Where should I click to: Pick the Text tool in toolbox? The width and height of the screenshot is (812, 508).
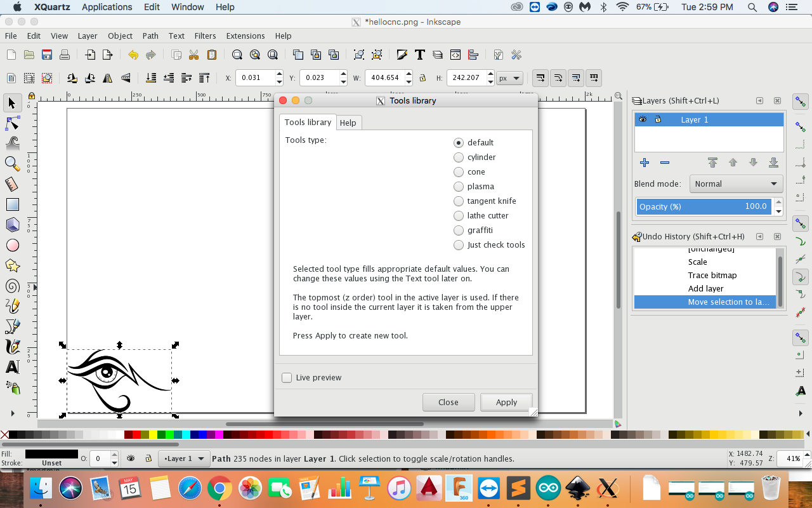point(12,367)
